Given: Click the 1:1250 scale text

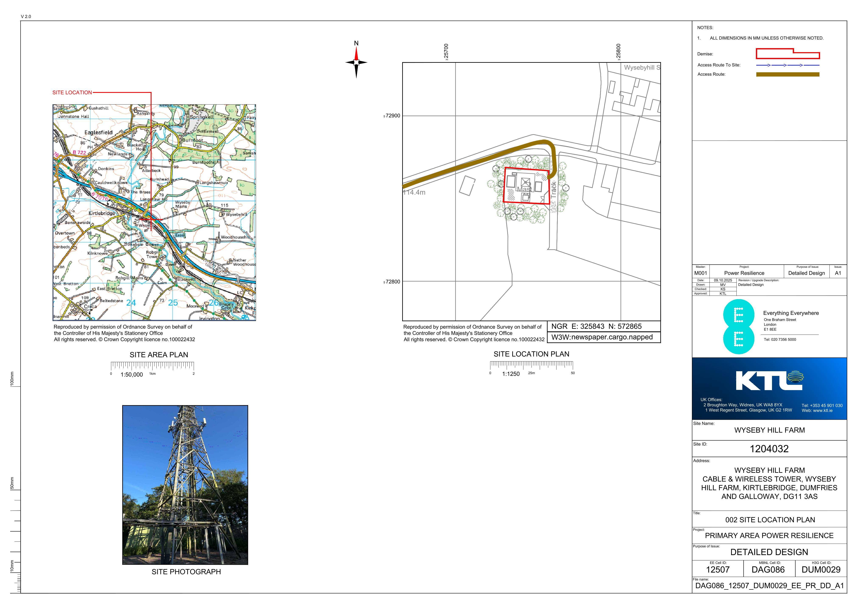Looking at the screenshot, I should [x=511, y=374].
